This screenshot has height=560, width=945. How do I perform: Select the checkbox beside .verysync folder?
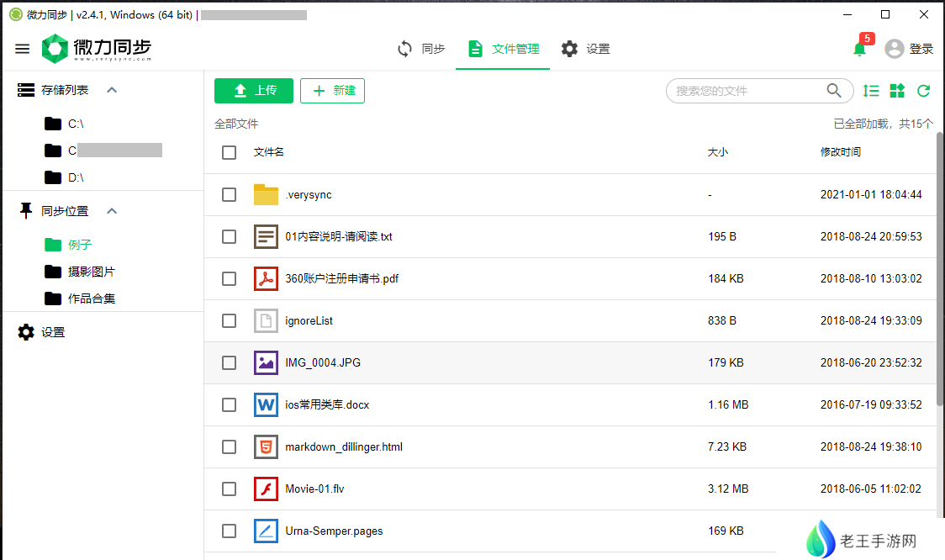(229, 194)
